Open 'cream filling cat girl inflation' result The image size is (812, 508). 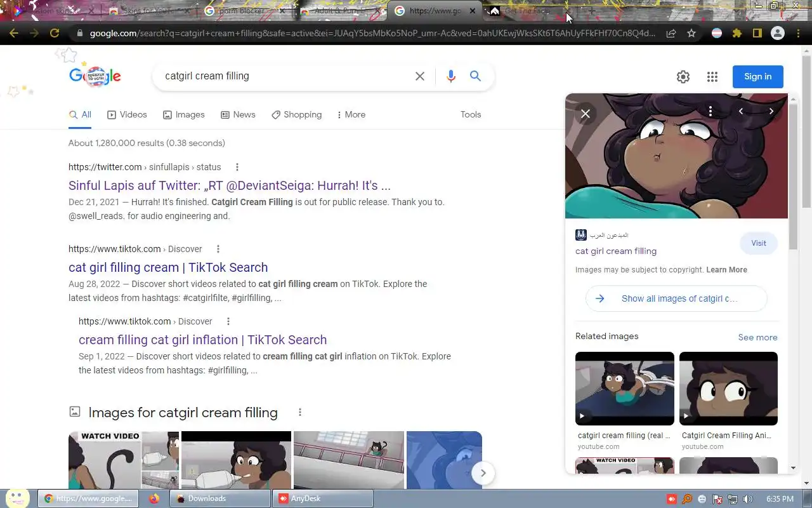203,340
